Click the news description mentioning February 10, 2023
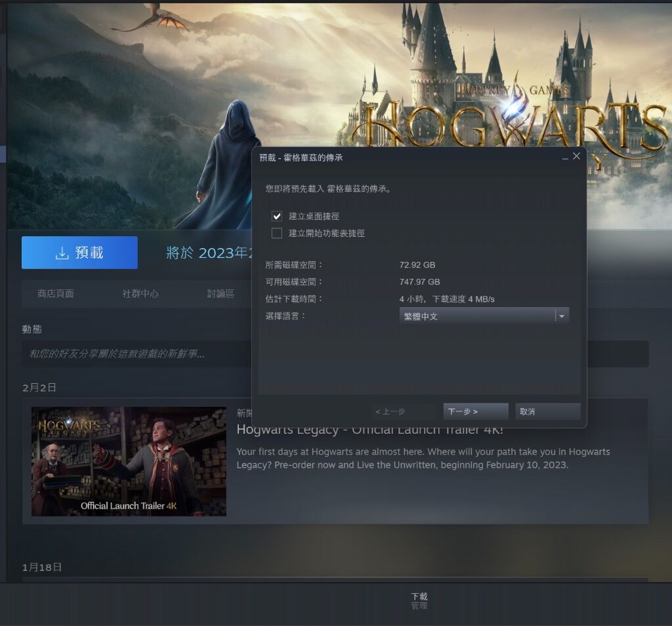The height and width of the screenshot is (626, 672). click(x=423, y=458)
